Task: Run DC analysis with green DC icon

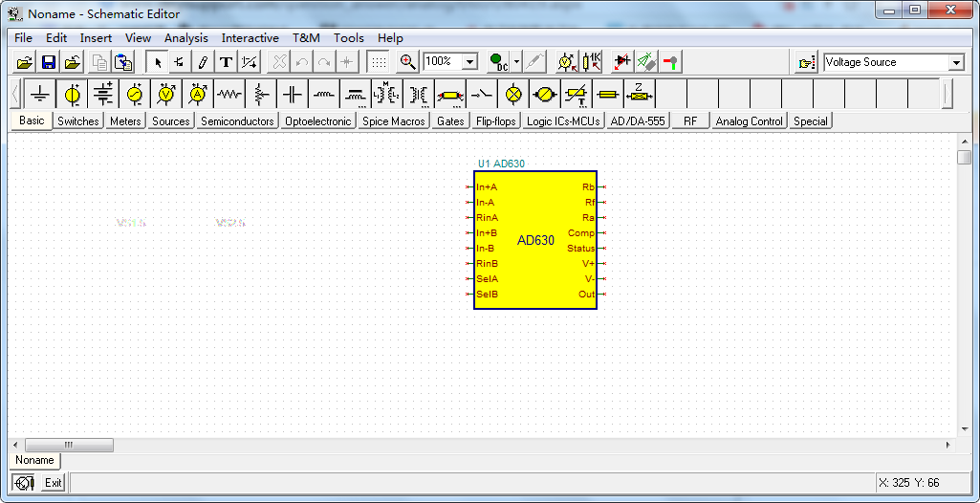Action: 499,62
